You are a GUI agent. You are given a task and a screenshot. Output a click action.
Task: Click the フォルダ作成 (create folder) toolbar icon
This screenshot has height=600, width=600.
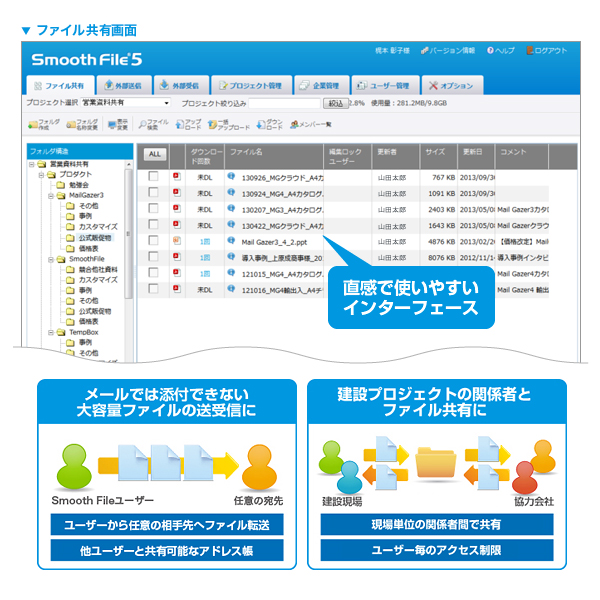coord(42,125)
